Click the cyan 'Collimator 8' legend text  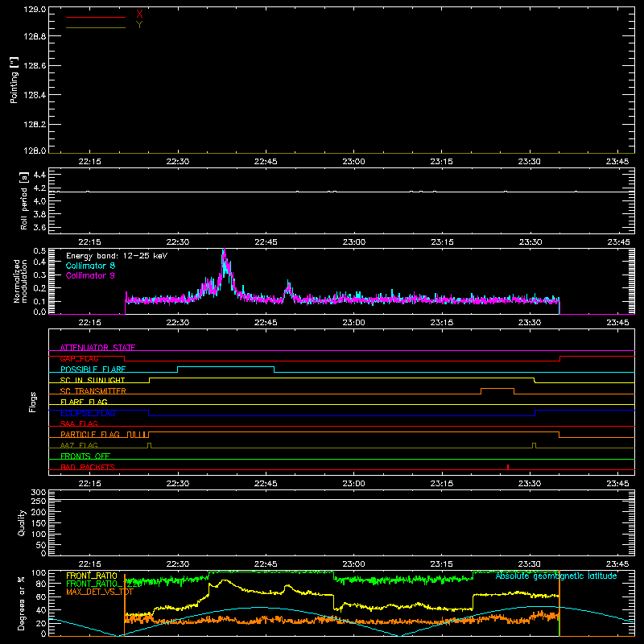90,266
